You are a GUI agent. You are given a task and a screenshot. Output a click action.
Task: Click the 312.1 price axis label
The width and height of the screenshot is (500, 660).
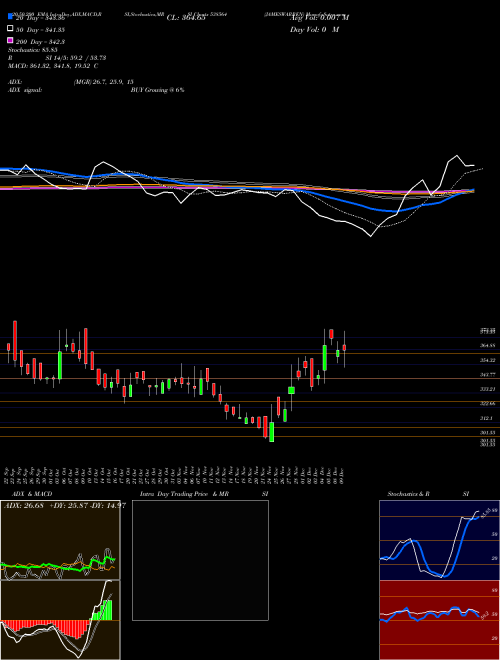tap(487, 418)
